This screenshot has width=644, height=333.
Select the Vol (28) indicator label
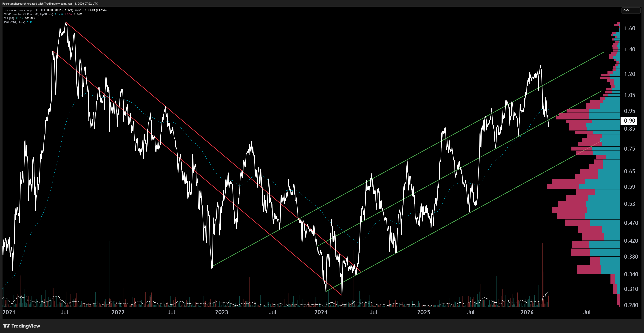[x=9, y=18]
